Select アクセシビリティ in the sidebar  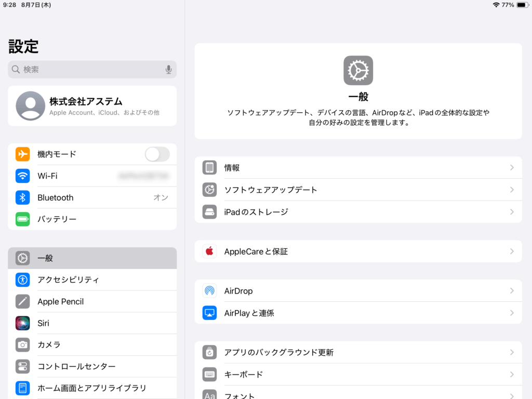[x=92, y=280]
